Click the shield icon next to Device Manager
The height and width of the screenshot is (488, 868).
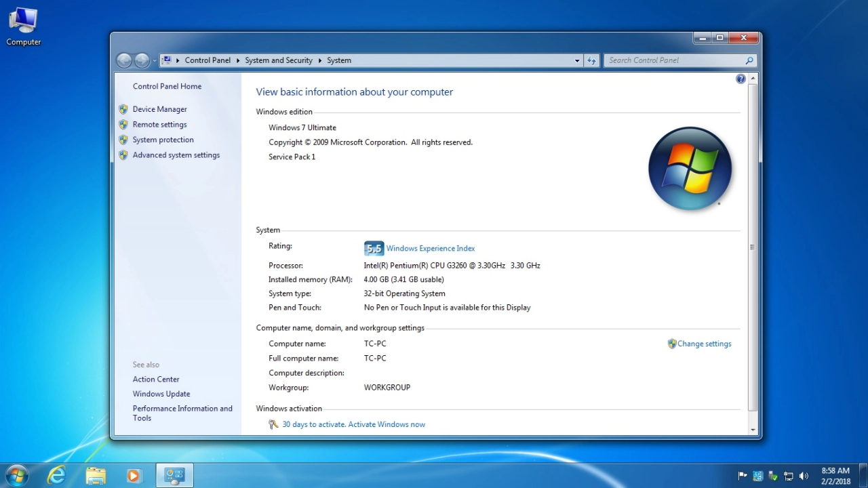[x=123, y=109]
